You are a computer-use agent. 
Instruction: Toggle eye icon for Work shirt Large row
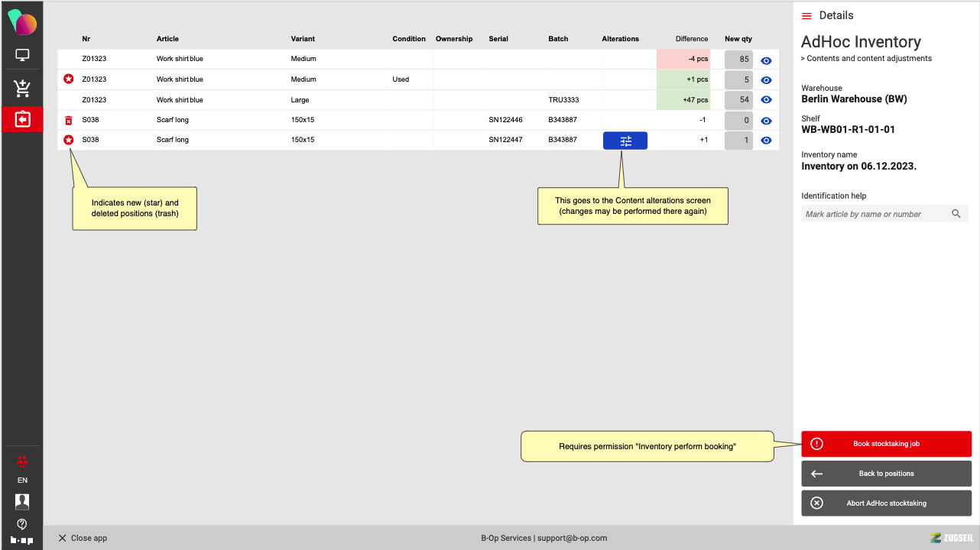click(766, 101)
